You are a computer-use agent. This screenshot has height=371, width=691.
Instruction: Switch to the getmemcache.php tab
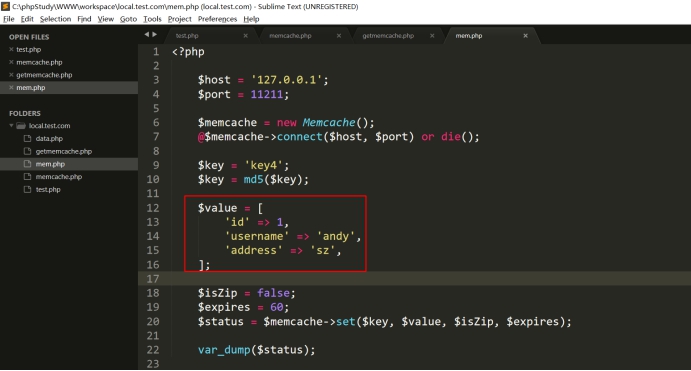click(388, 36)
